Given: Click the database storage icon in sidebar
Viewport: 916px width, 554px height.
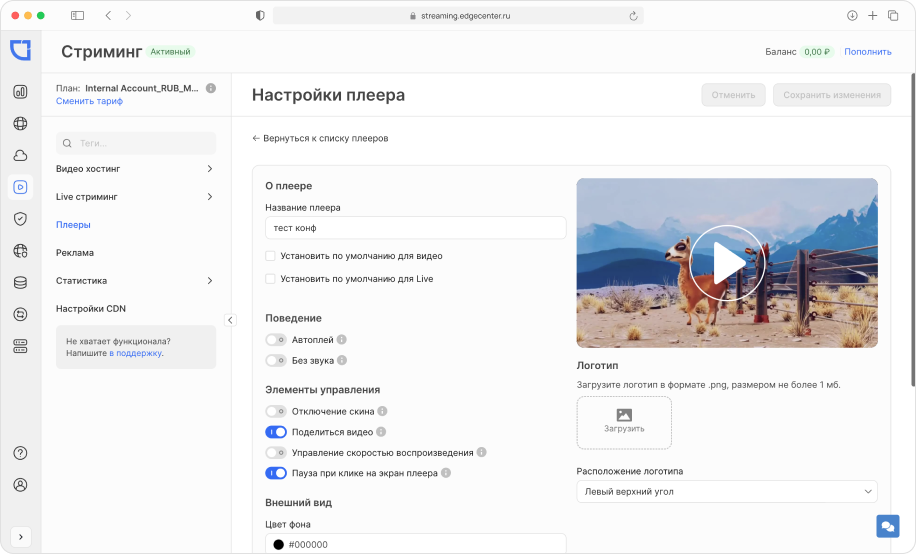Looking at the screenshot, I should coord(20,282).
